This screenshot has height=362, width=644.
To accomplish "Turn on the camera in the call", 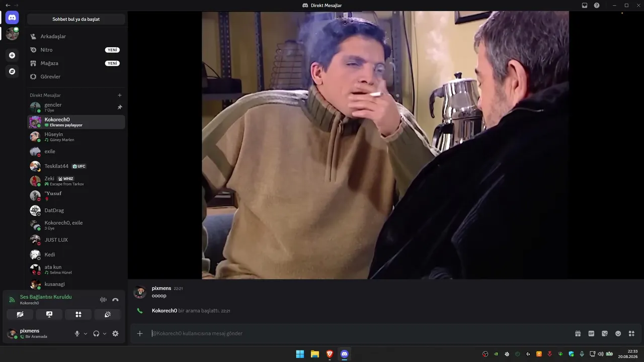I will pos(20,314).
